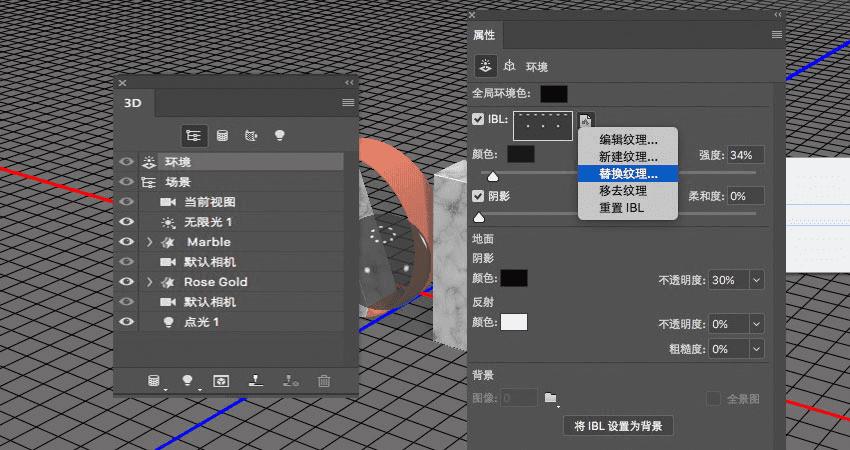Screen dimensions: 850x450
Task: Hide the Marble object
Action: click(126, 242)
